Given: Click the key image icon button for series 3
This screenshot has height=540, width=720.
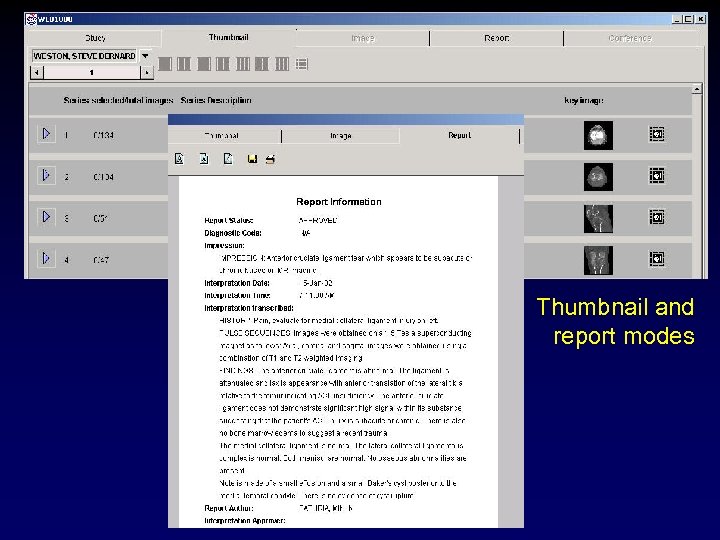Looking at the screenshot, I should (x=657, y=217).
